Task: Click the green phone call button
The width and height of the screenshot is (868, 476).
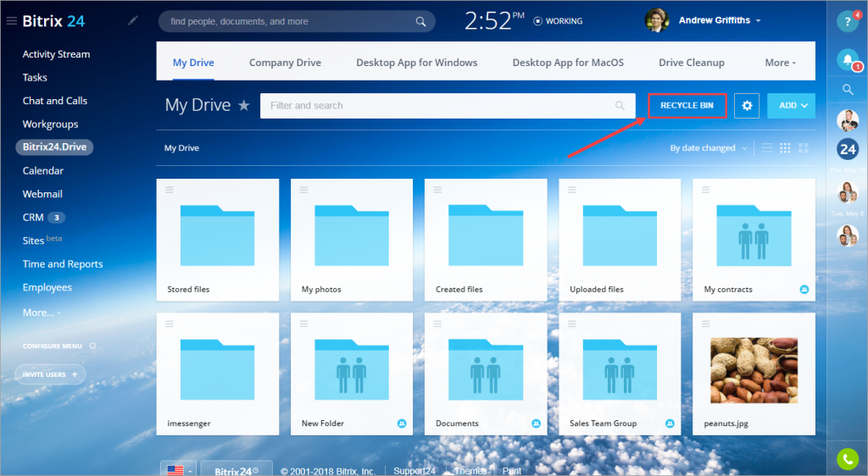Action: pyautogui.click(x=848, y=458)
